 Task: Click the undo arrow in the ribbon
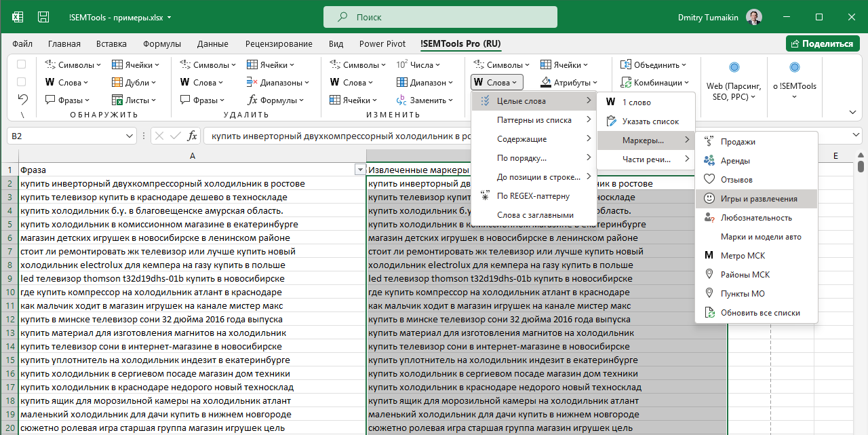(22, 100)
